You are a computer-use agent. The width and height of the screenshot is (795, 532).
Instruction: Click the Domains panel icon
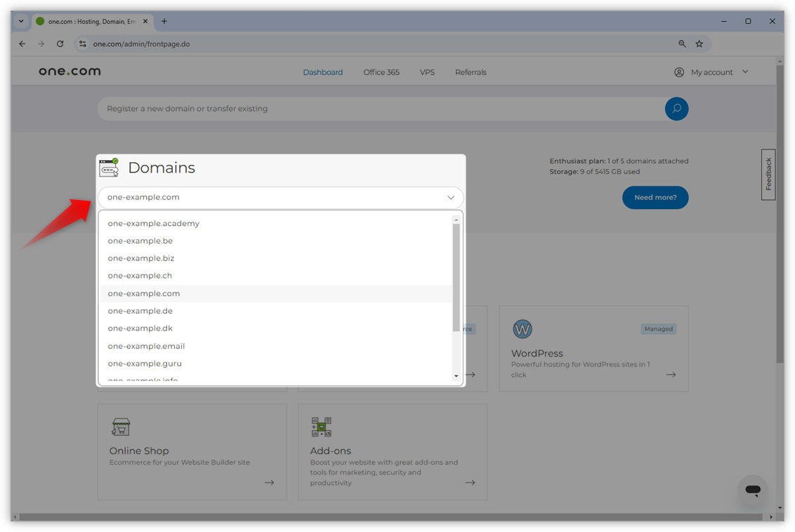point(110,167)
